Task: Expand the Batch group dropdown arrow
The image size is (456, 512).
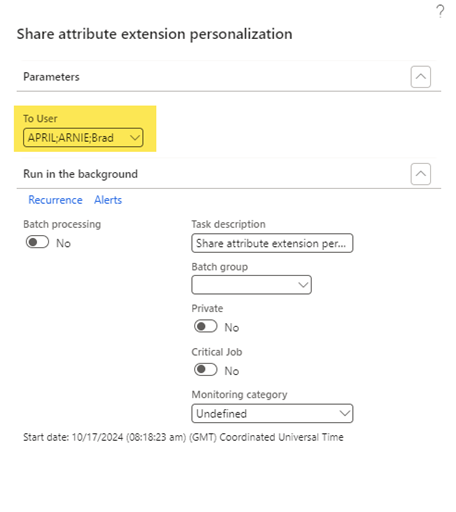Action: coord(303,285)
